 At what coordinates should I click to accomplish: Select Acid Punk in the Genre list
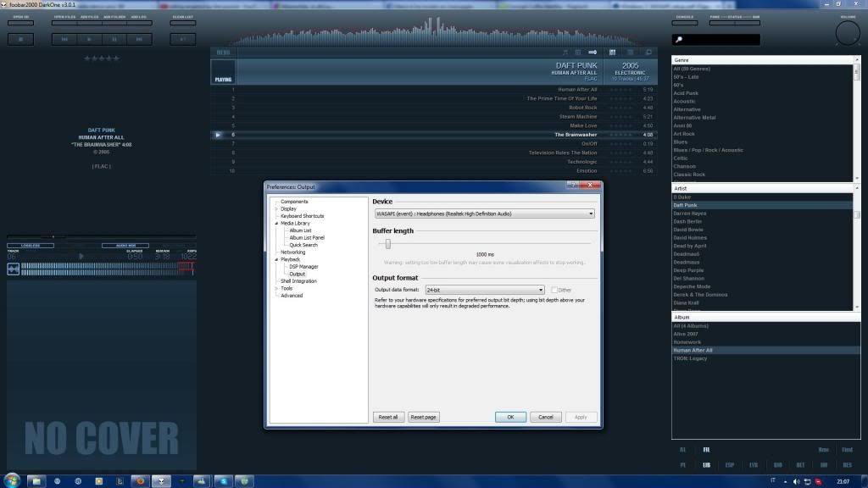click(686, 93)
